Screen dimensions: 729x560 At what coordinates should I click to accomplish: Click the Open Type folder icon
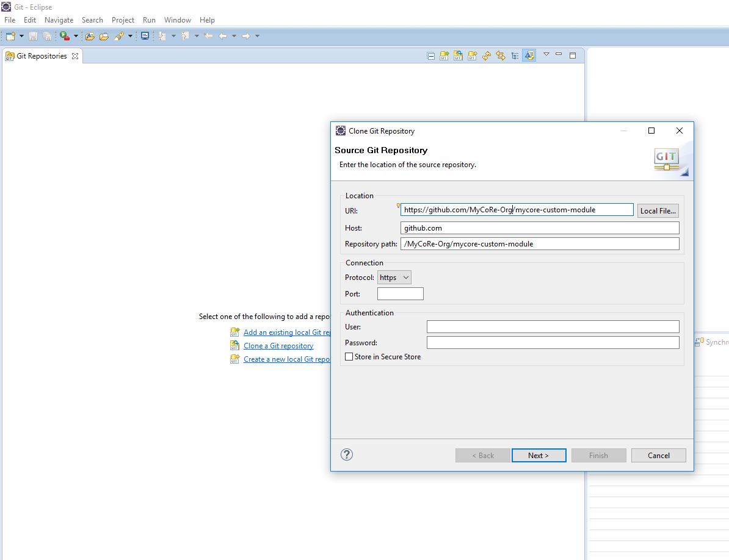click(x=90, y=36)
